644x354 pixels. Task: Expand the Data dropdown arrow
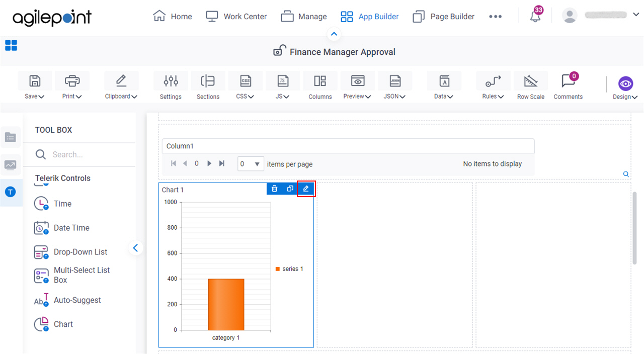click(x=450, y=97)
